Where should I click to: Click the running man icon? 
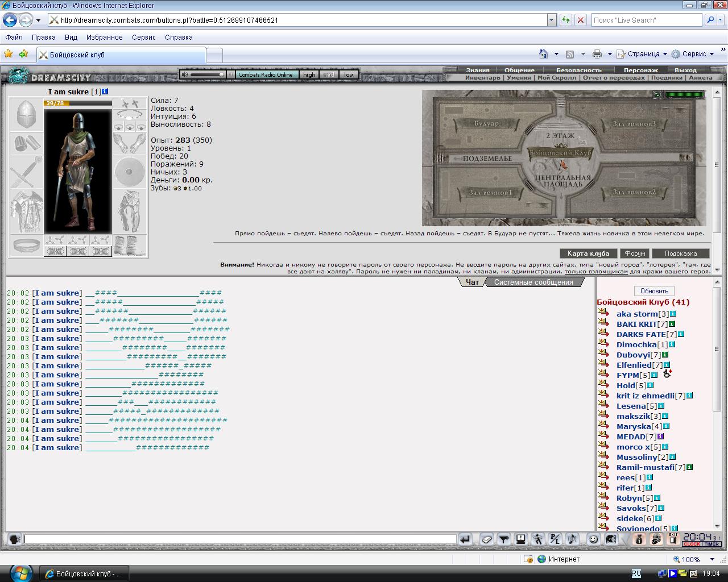(538, 539)
